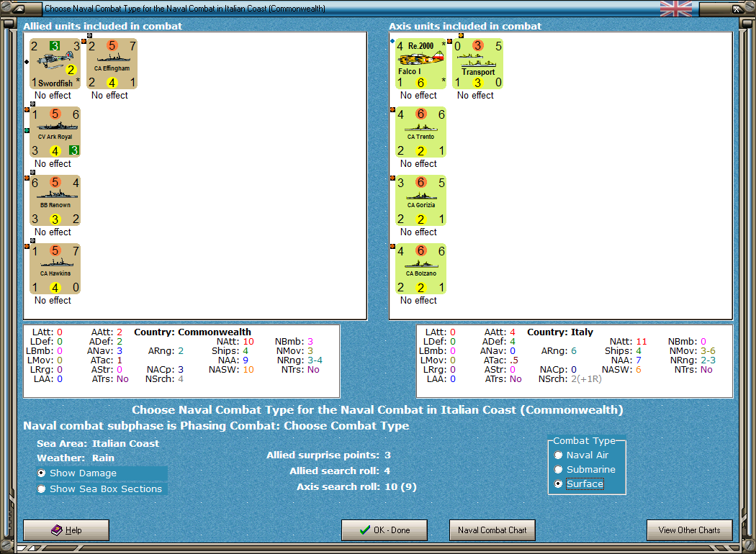Open View Other Charts
This screenshot has width=756, height=554.
click(689, 530)
